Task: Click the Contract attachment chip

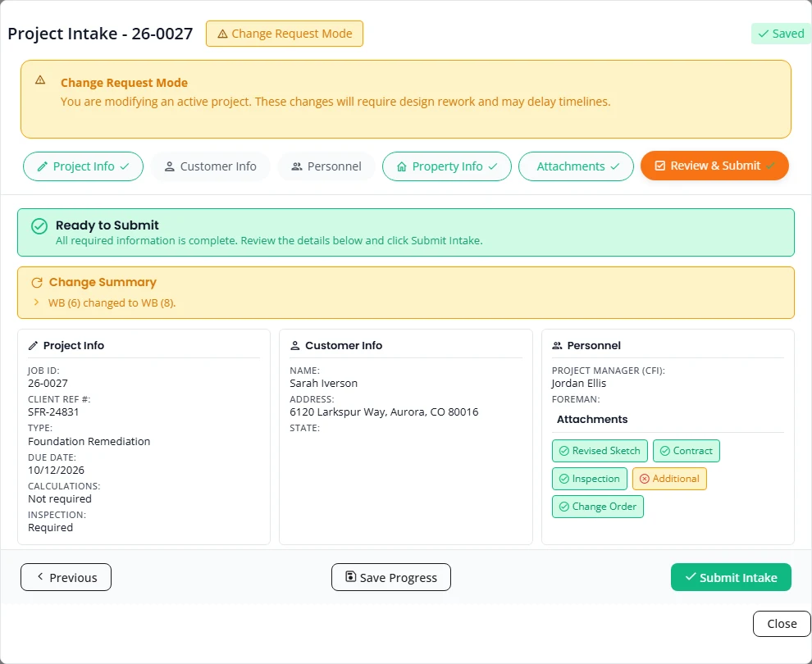Action: (687, 451)
